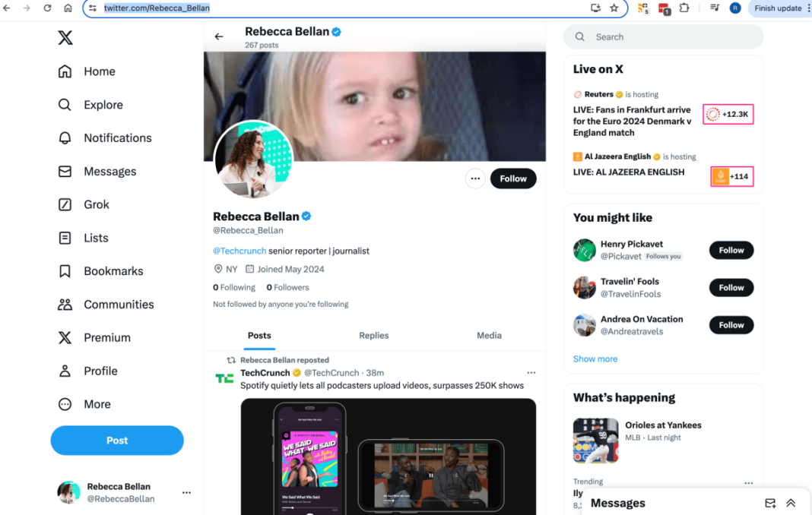Open the Grok icon in the sidebar

click(x=65, y=204)
